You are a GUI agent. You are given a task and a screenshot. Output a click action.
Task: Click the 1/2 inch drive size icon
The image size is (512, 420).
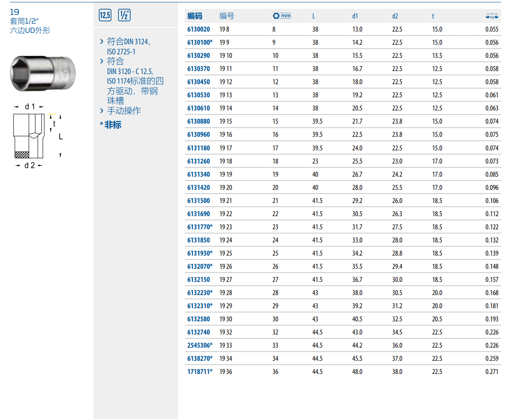pos(125,16)
